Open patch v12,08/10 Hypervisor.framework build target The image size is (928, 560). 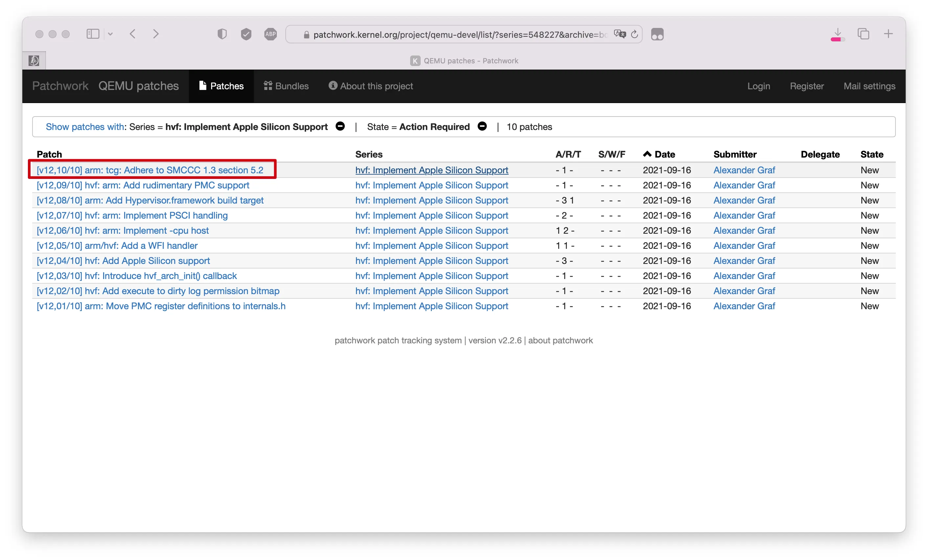(150, 200)
